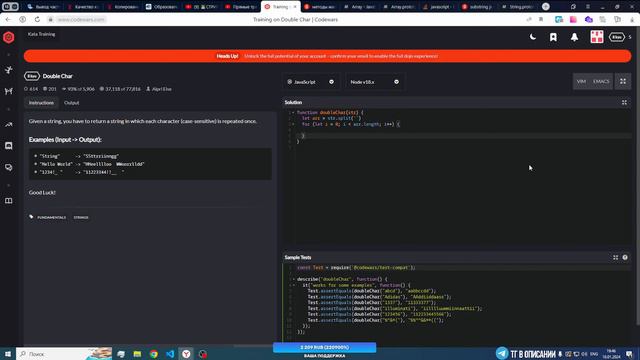
Task: Fold the doubleChar function code arrow
Action: pyautogui.click(x=293, y=112)
